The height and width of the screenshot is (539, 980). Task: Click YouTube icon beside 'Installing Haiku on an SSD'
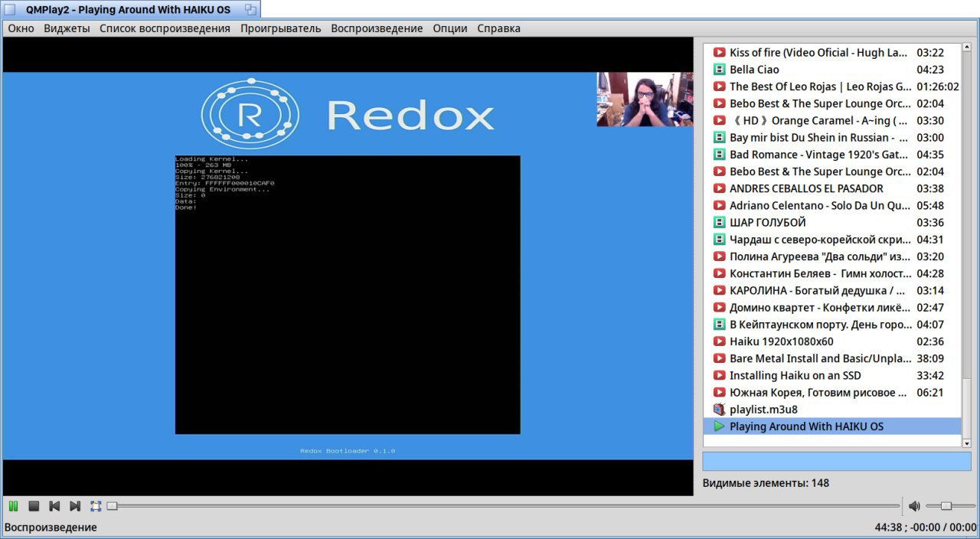coord(719,375)
